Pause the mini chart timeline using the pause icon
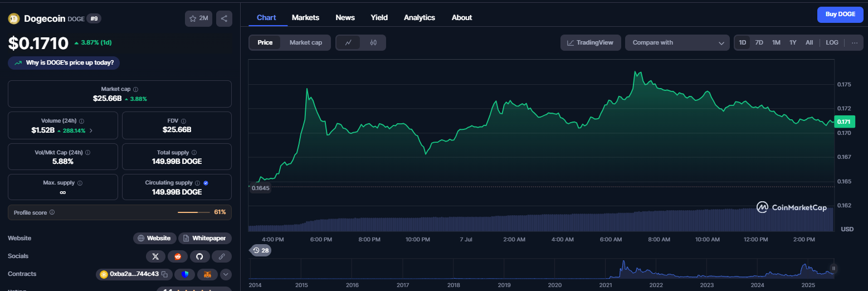Screen dimensions: 868x291 [x=833, y=268]
